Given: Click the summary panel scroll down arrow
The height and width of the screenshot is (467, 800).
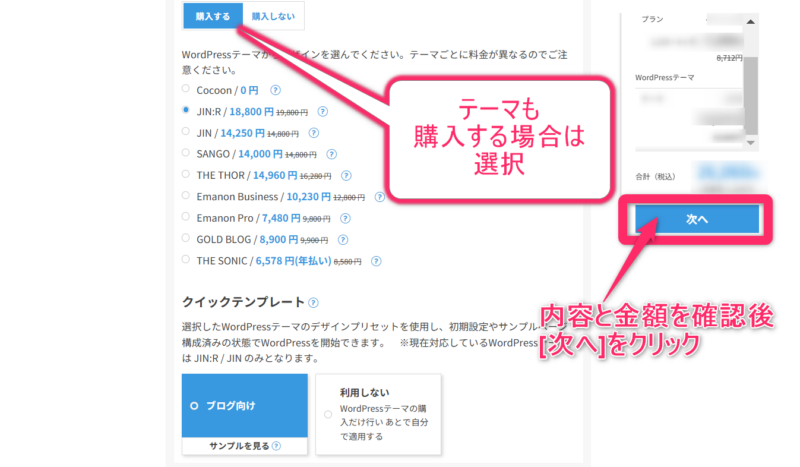Looking at the screenshot, I should pyautogui.click(x=751, y=143).
